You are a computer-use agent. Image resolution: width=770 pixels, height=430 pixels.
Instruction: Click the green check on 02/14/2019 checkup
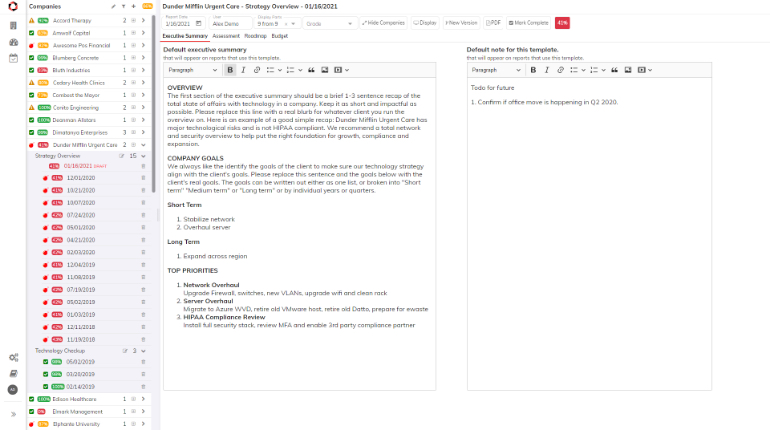[45, 387]
